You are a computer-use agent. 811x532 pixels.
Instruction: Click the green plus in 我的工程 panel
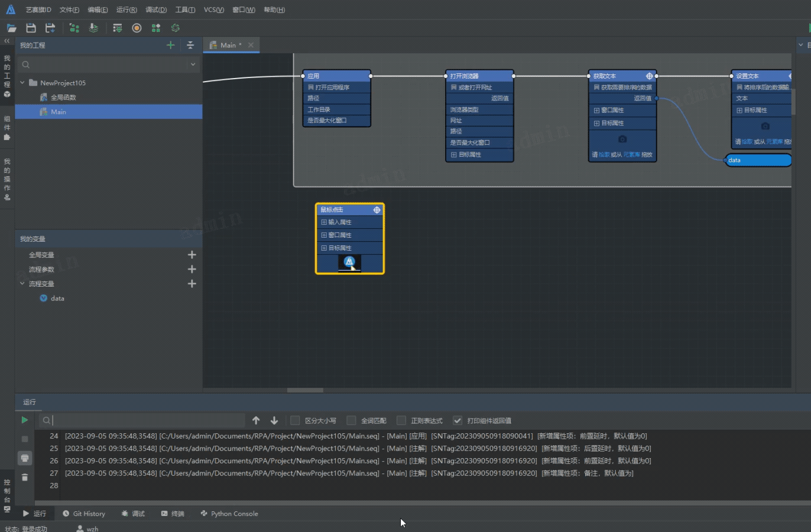click(170, 45)
